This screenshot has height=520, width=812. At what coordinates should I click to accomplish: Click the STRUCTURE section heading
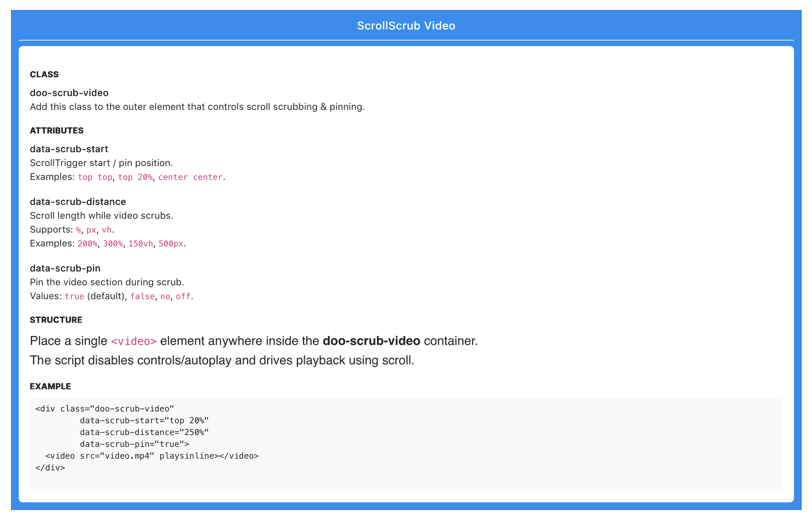pos(56,320)
